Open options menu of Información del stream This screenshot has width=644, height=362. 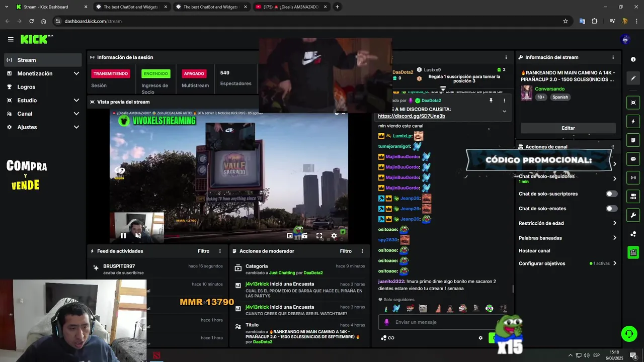(613, 57)
